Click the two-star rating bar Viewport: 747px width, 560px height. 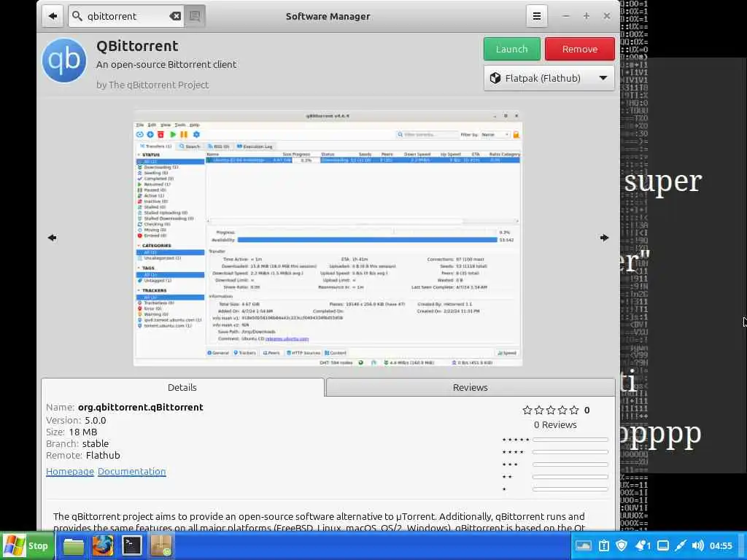570,477
